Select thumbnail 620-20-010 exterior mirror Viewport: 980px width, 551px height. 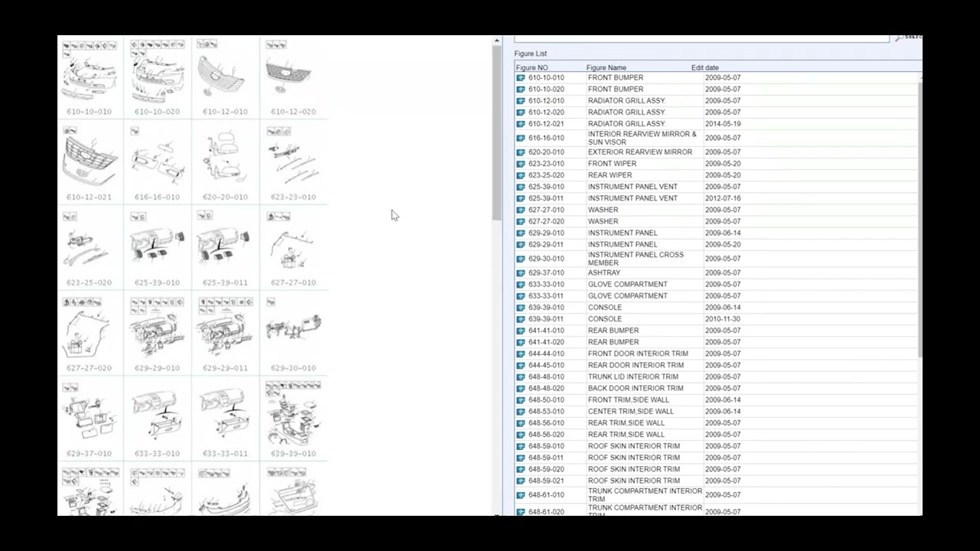(225, 163)
